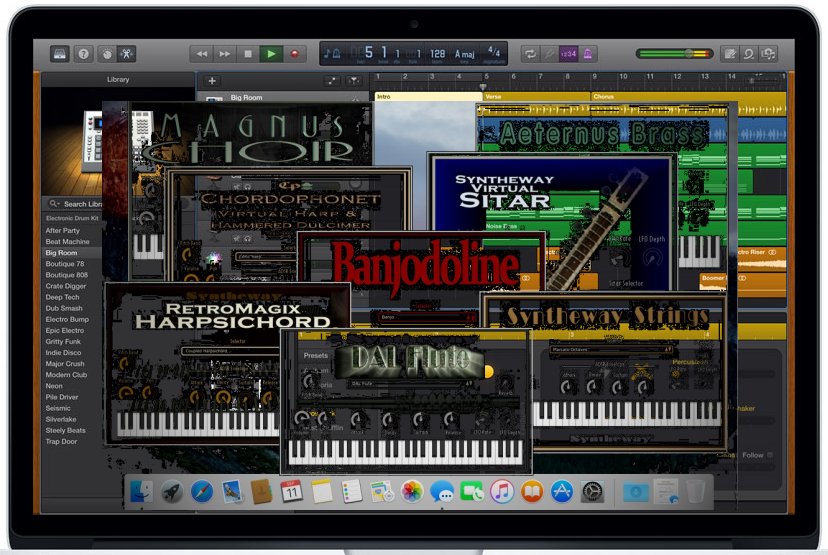Open Finder from the Dock
Image resolution: width=828 pixels, height=555 pixels.
[142, 492]
